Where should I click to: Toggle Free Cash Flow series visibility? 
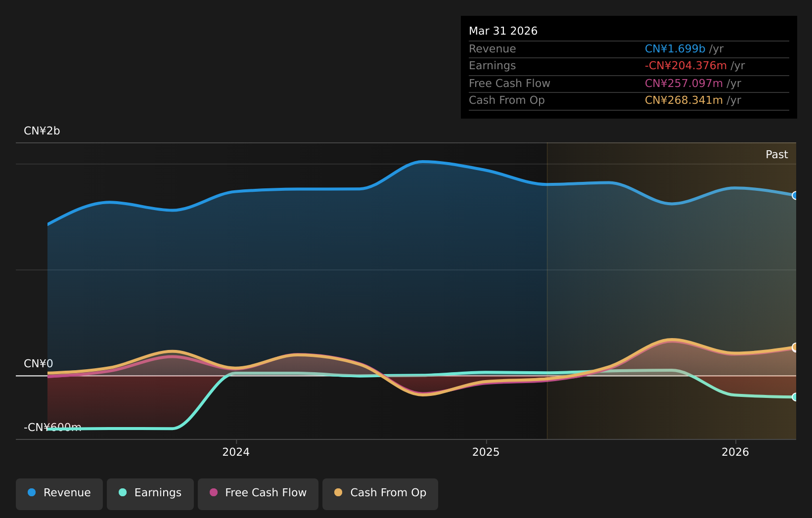(258, 494)
